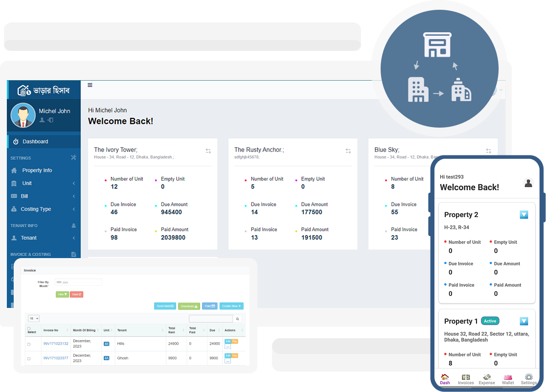The image size is (546, 392).
Task: Click the Download invoice button
Action: click(189, 306)
